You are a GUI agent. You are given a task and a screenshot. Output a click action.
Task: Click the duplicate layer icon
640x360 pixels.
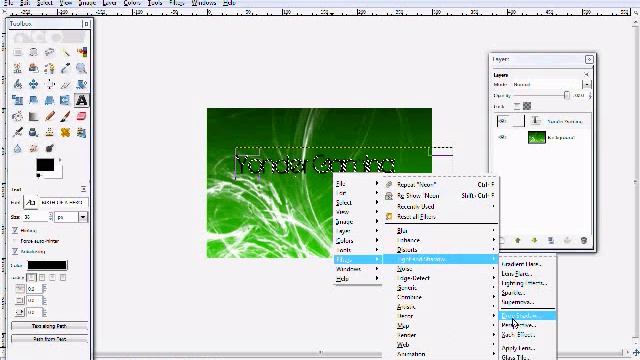point(551,240)
